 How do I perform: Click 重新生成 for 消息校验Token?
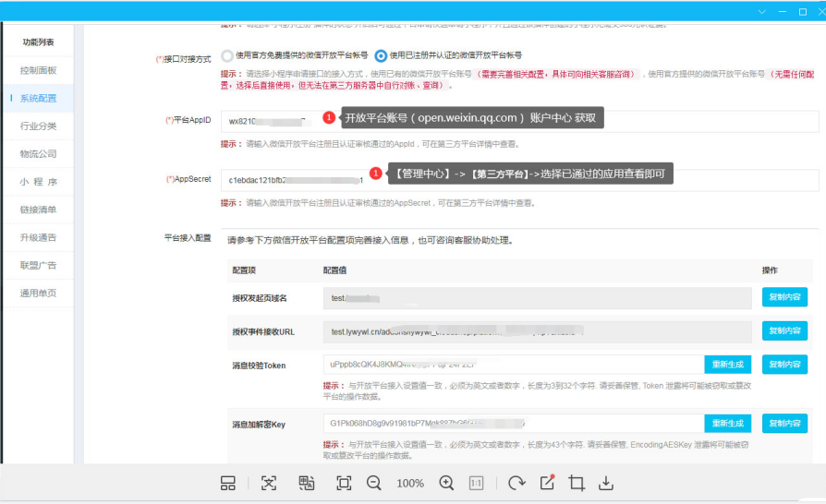pyautogui.click(x=727, y=365)
